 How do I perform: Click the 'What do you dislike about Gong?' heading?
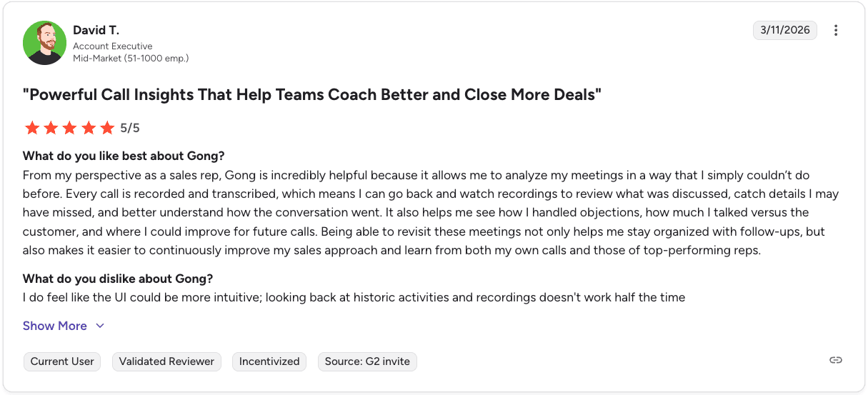tap(118, 279)
